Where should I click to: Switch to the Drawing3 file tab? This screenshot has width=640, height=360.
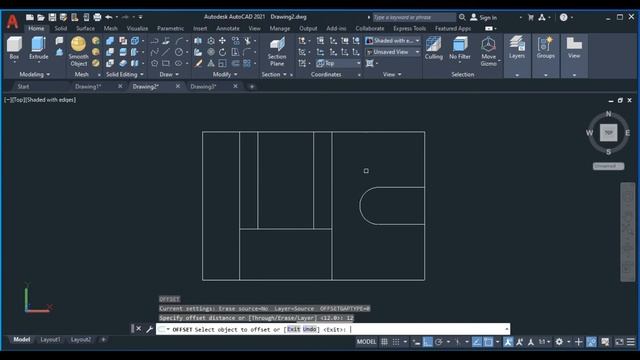pos(203,87)
